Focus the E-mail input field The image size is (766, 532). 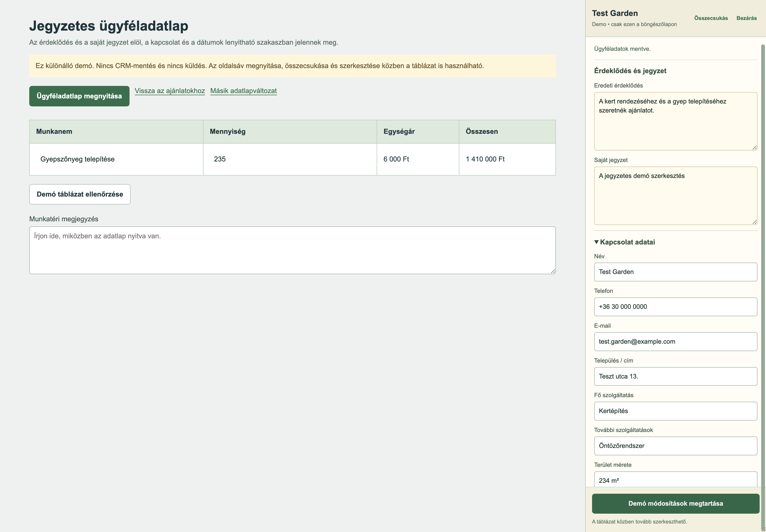point(675,342)
